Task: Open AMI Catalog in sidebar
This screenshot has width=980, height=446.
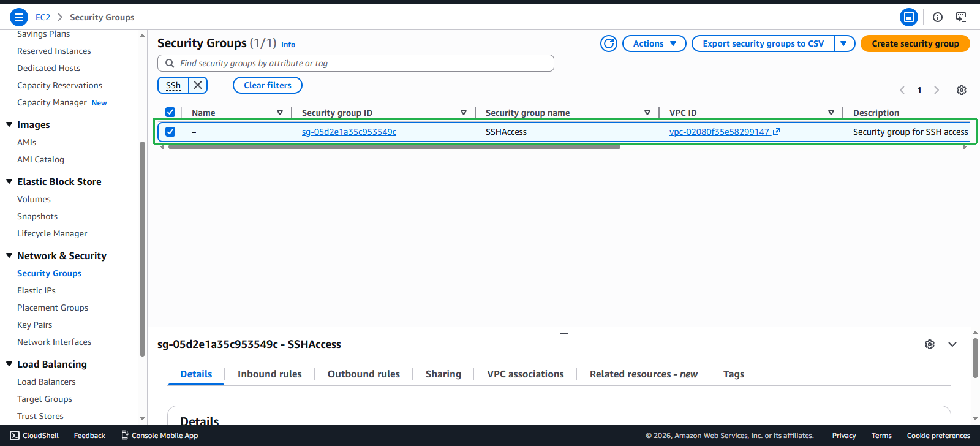Action: tap(40, 159)
